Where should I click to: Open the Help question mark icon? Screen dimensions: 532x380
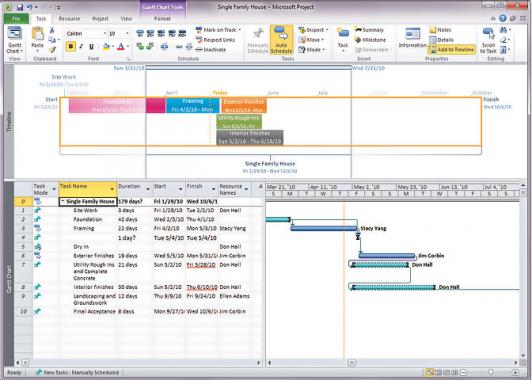pyautogui.click(x=503, y=19)
